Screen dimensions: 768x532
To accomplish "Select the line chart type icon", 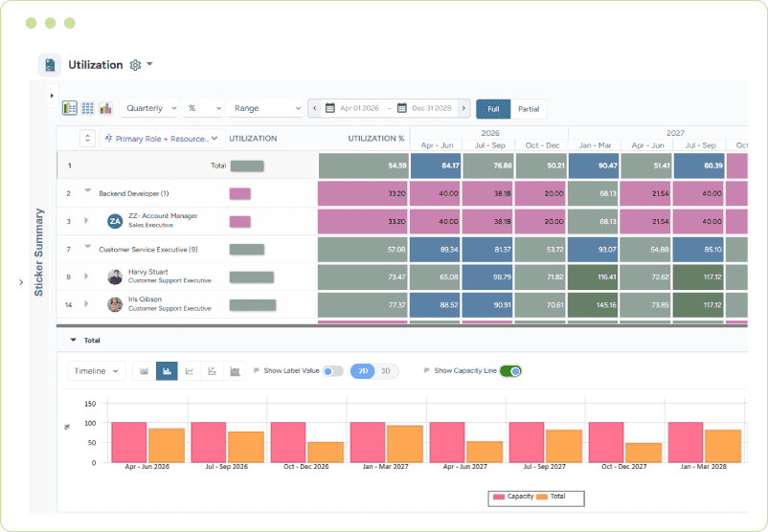I will coord(189,371).
